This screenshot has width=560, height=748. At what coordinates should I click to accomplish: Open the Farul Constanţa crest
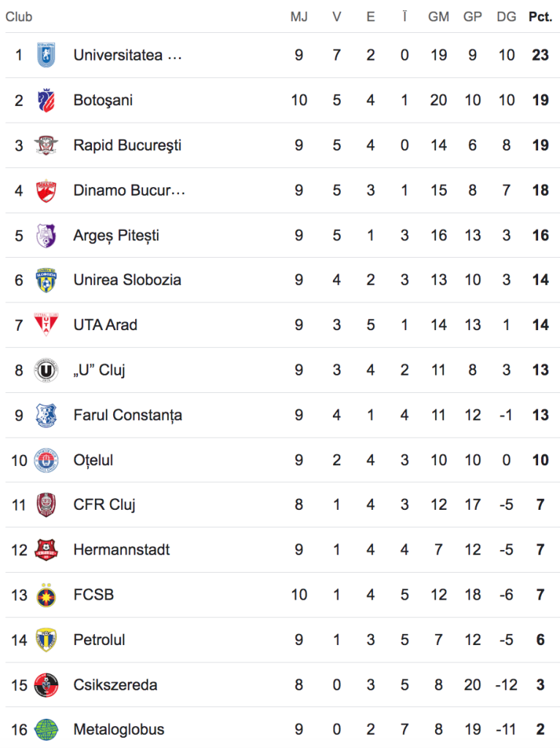(x=46, y=415)
